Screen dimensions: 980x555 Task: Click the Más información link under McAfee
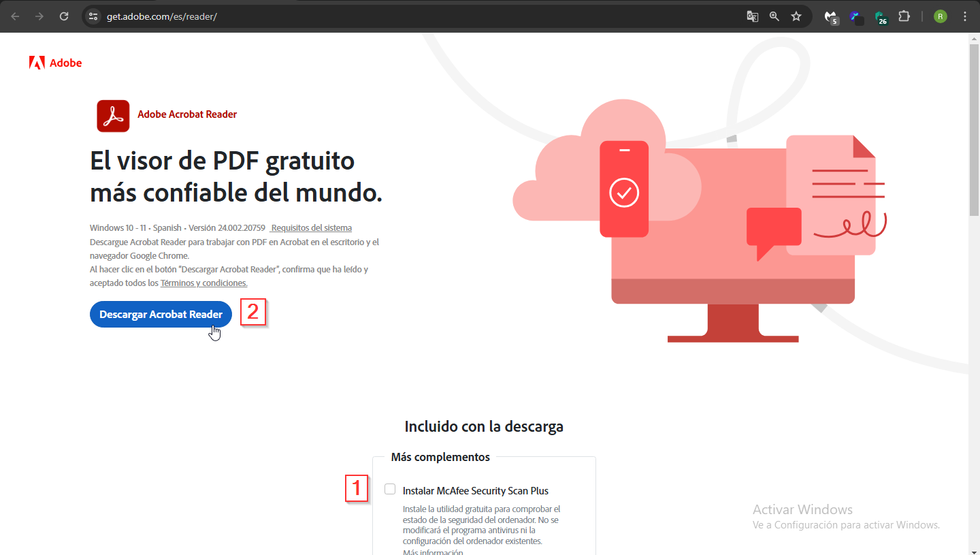(x=433, y=552)
